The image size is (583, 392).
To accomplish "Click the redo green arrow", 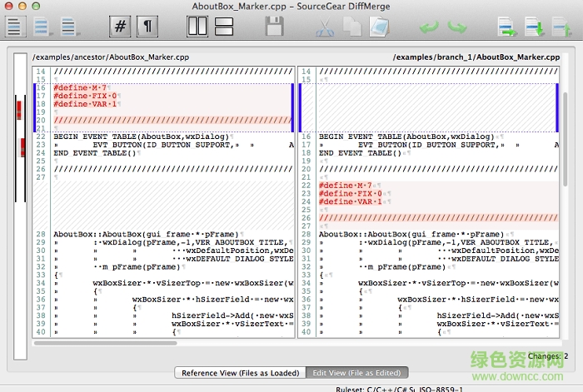I will tap(456, 27).
